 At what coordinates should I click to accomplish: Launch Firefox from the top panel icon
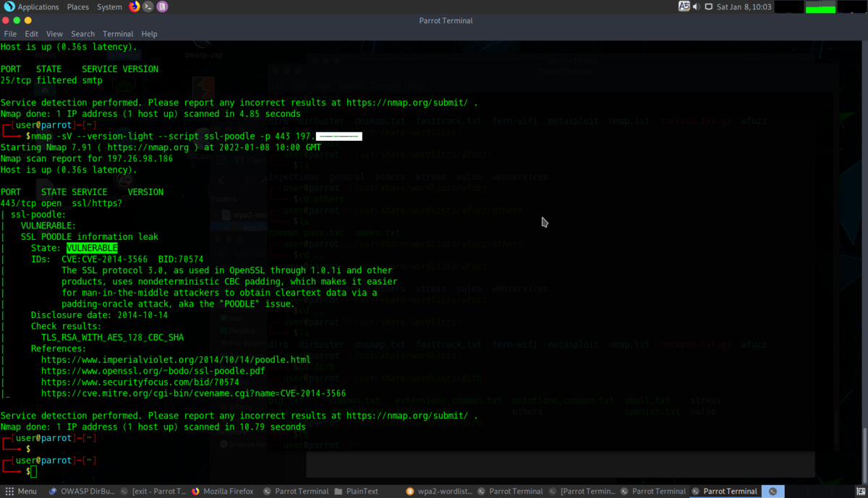tap(135, 7)
